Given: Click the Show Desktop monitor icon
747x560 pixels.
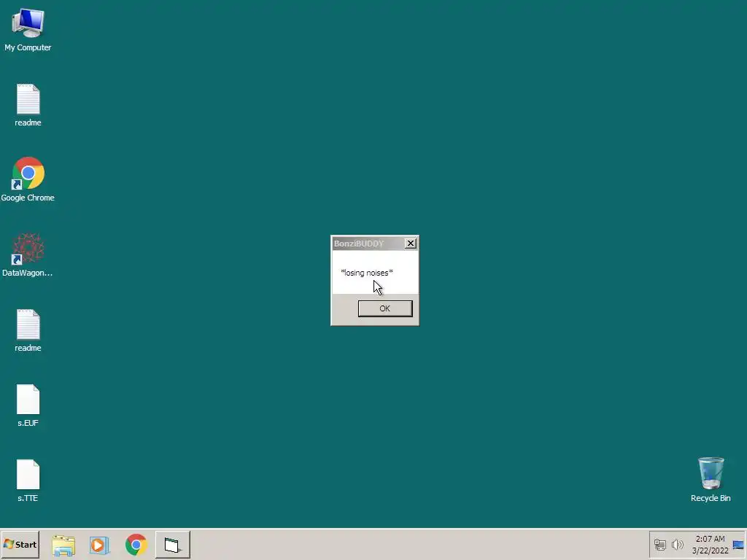Looking at the screenshot, I should coord(738,545).
